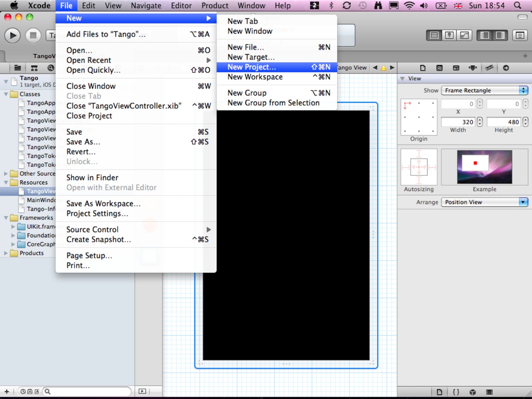532x399 pixels.
Task: Open Spotlight search in menu bar
Action: tap(517, 5)
